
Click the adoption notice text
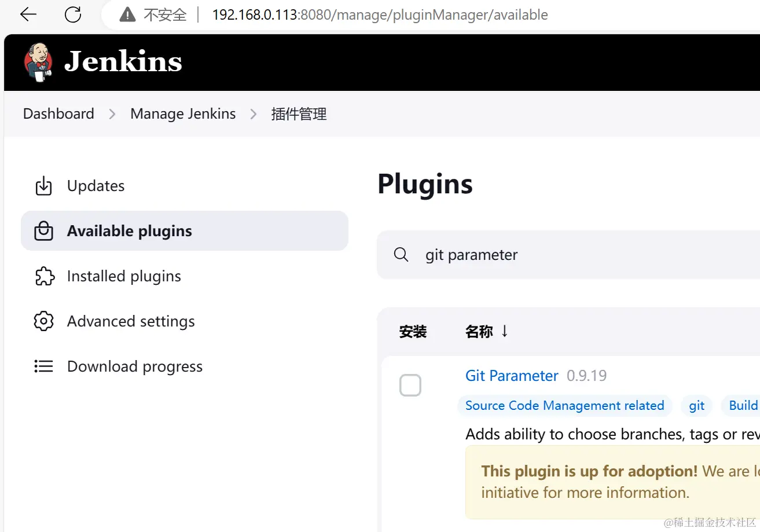point(620,482)
